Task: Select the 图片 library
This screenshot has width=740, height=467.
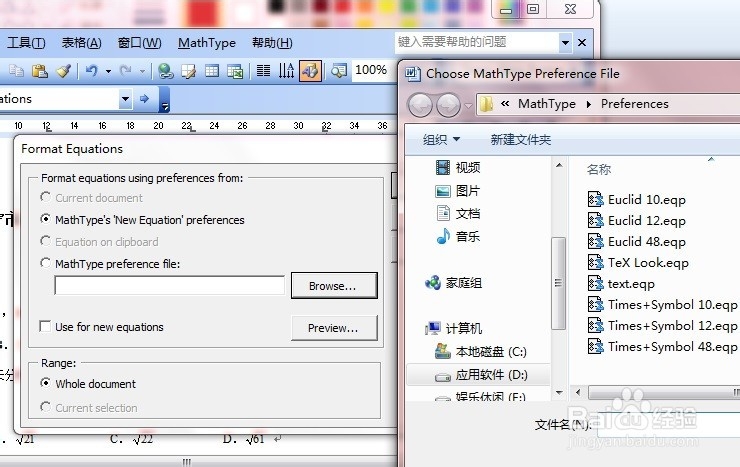Action: [457, 191]
